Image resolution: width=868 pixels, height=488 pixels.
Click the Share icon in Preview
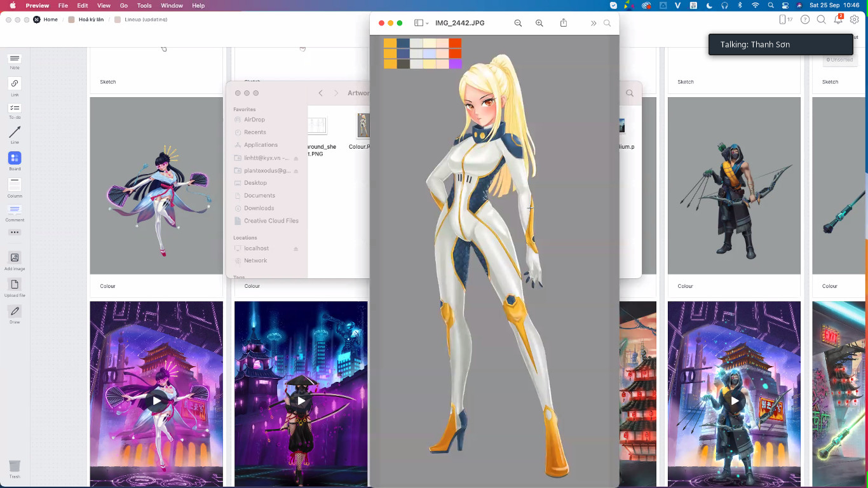coord(564,23)
